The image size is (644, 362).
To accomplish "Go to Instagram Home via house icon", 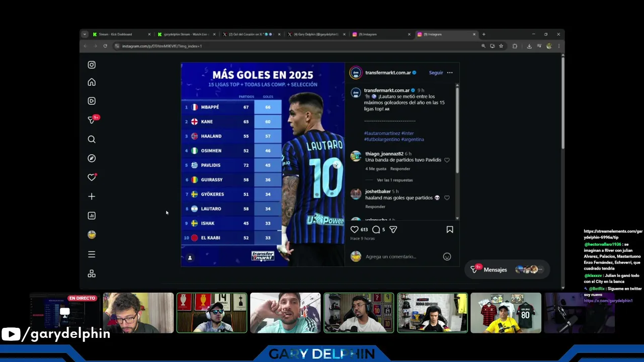I will tap(92, 82).
